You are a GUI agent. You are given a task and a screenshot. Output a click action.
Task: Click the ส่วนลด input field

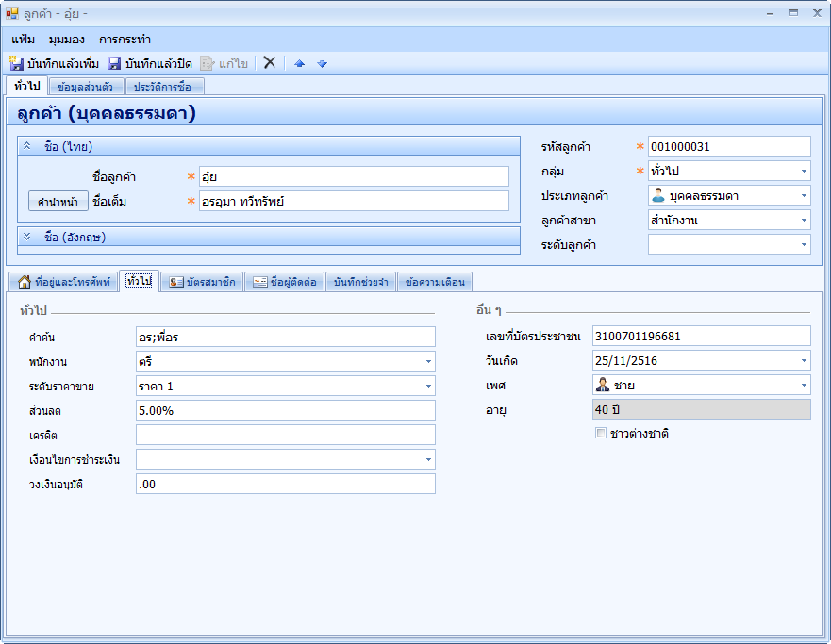pos(285,410)
